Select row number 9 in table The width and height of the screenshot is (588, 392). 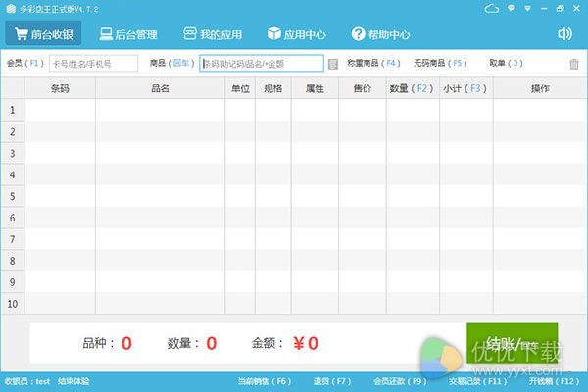pos(13,281)
